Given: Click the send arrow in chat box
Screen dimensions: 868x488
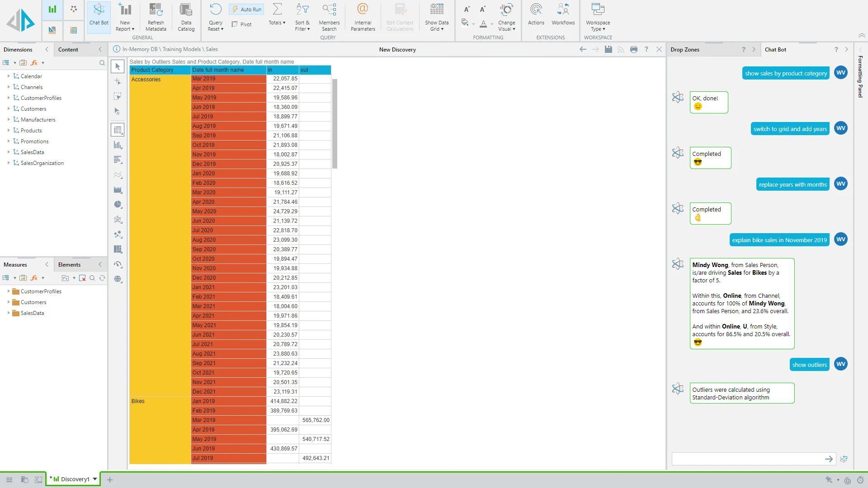Looking at the screenshot, I should point(829,459).
